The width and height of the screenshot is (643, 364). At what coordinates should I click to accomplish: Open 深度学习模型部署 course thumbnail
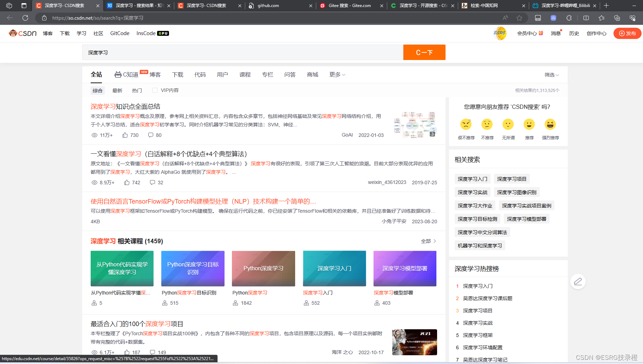405,269
